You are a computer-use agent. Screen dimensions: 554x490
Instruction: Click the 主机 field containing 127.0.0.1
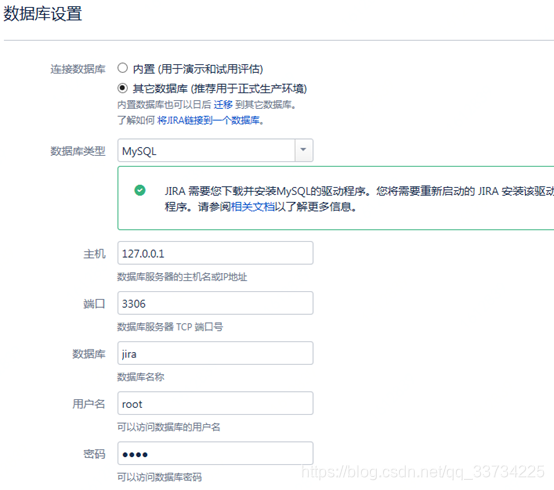tap(215, 253)
